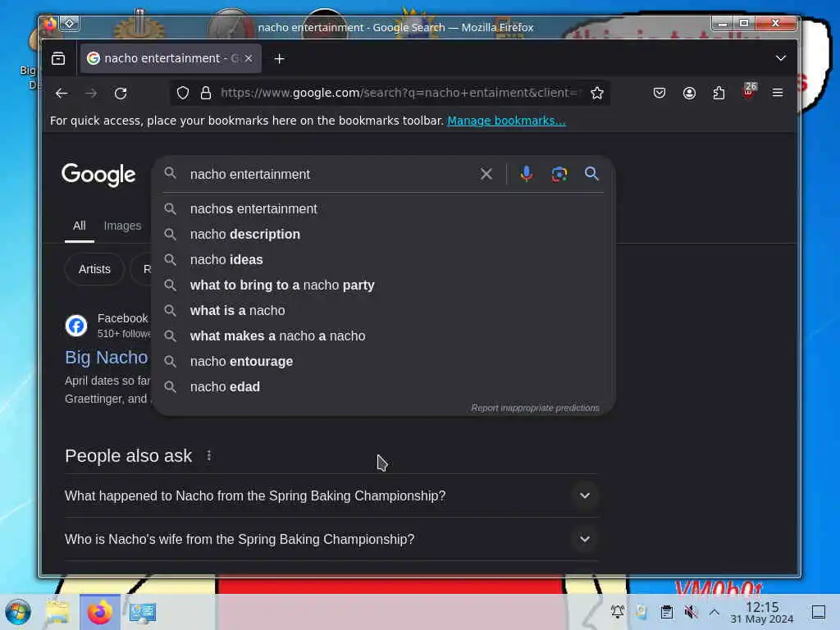
Task: Expand the list all tabs chevron
Action: tap(781, 58)
